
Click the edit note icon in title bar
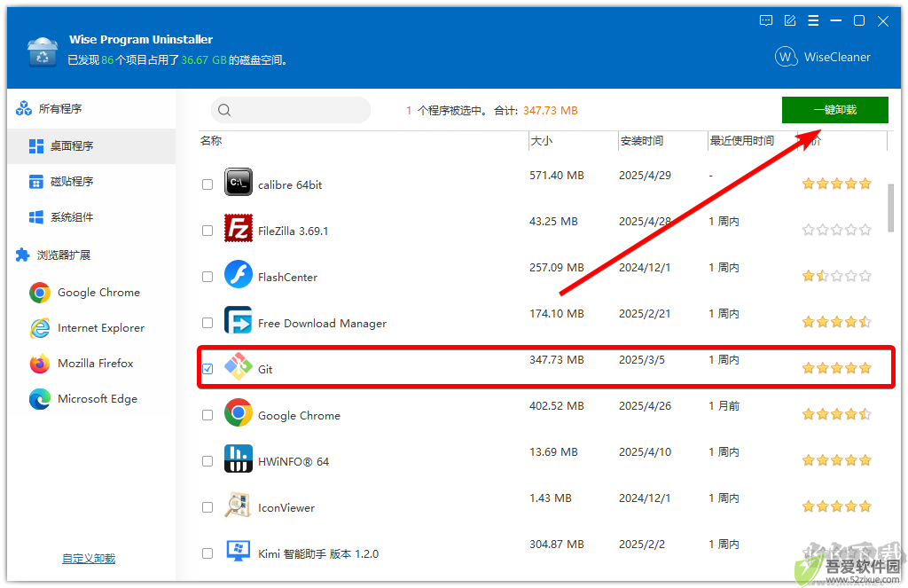click(789, 21)
